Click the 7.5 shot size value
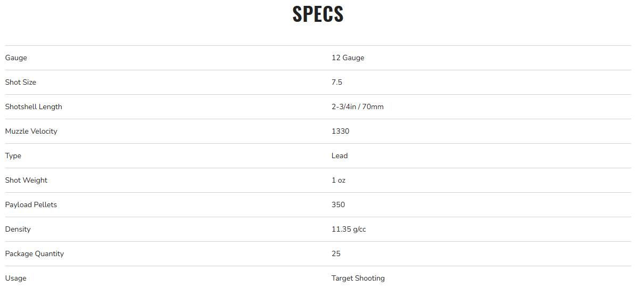The height and width of the screenshot is (287, 644). [337, 82]
